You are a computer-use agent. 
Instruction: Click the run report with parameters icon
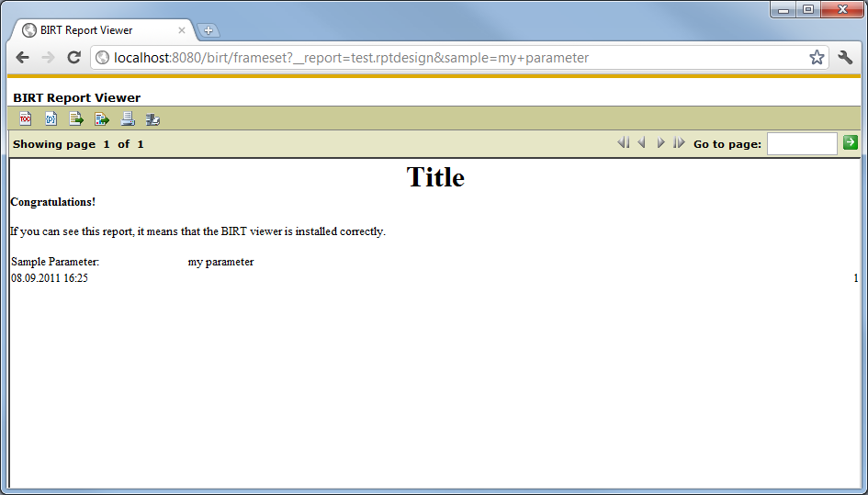point(51,118)
